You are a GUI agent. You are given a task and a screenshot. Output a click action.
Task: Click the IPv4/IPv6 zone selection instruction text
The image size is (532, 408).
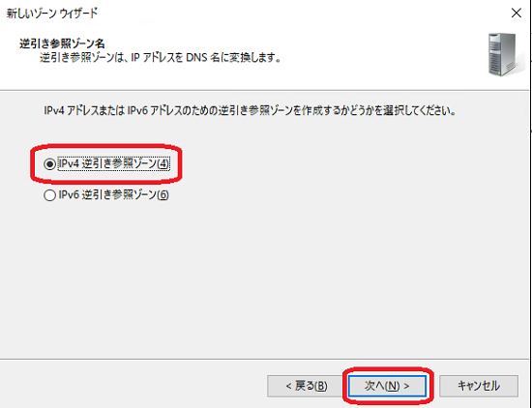click(x=250, y=110)
